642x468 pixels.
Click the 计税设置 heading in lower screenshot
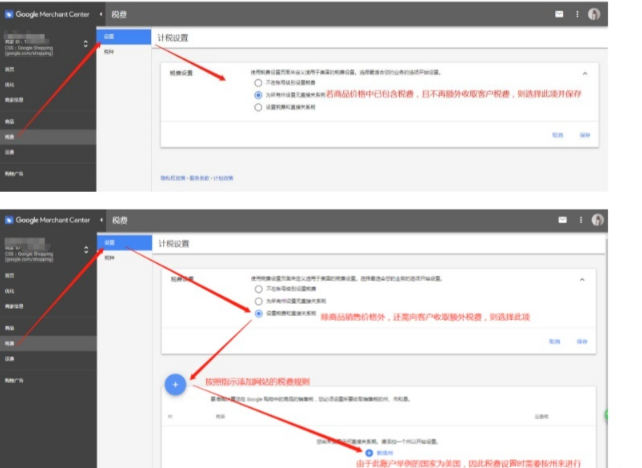point(174,244)
